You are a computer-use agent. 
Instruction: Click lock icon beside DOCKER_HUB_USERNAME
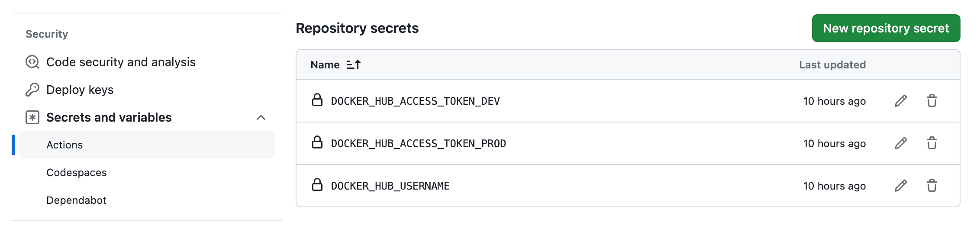click(317, 185)
